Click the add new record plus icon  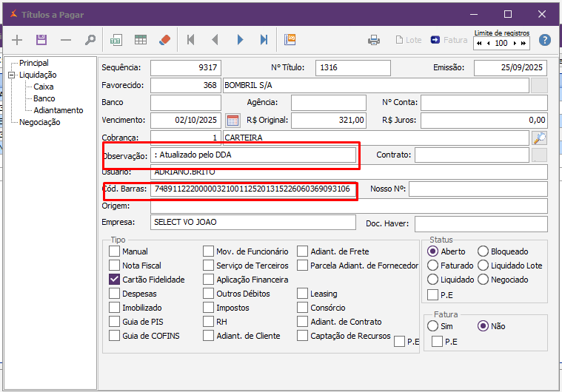pos(18,40)
